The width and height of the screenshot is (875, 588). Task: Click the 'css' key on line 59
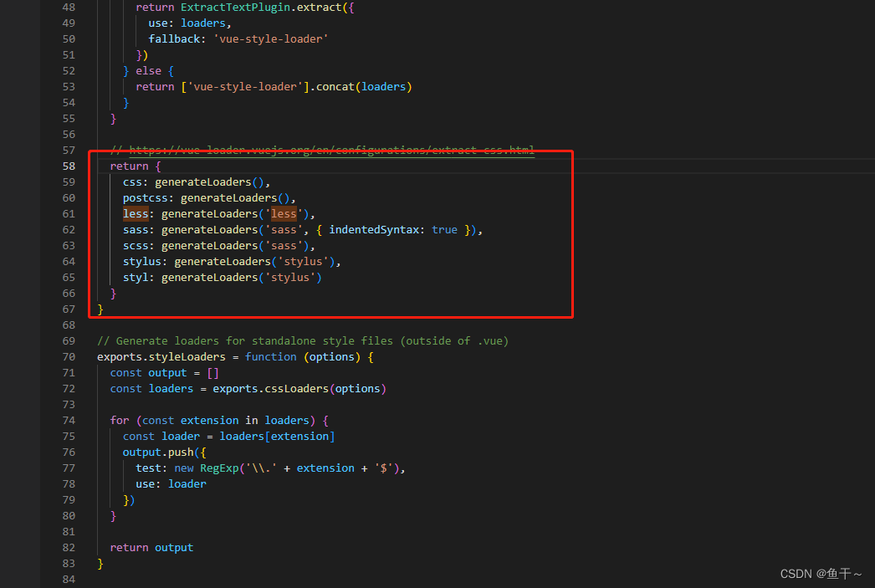(x=132, y=182)
